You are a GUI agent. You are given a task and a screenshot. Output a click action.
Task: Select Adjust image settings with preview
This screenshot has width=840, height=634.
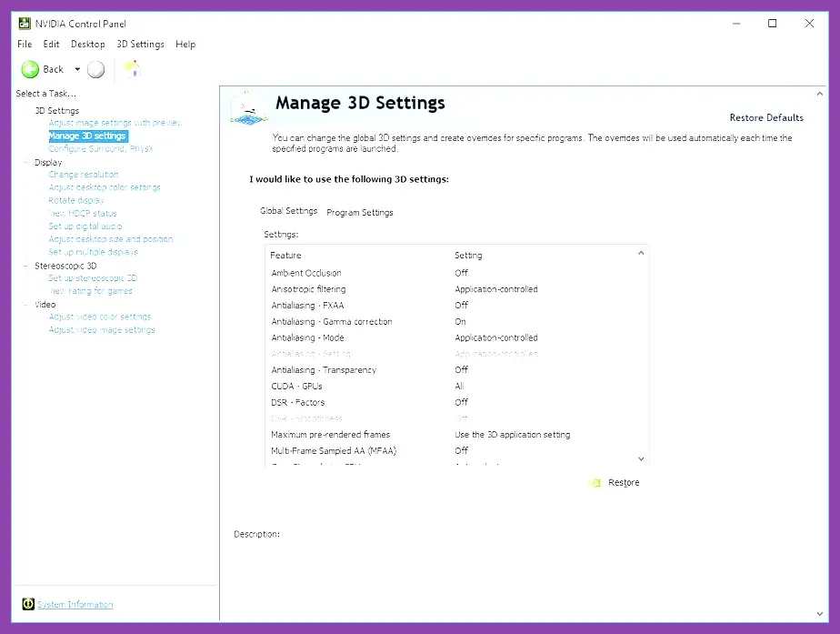click(115, 123)
